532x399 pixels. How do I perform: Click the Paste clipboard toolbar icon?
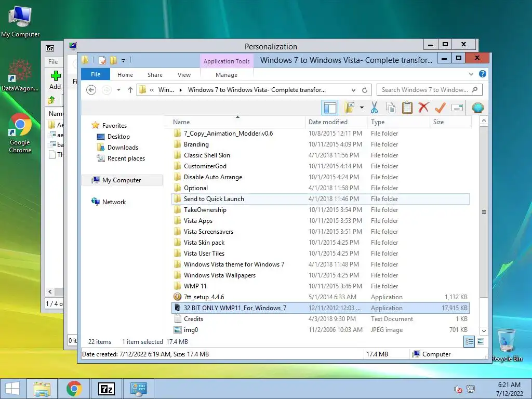407,108
